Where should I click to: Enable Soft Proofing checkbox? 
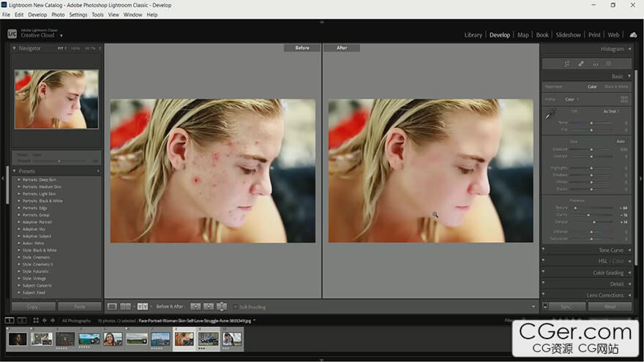(x=236, y=306)
